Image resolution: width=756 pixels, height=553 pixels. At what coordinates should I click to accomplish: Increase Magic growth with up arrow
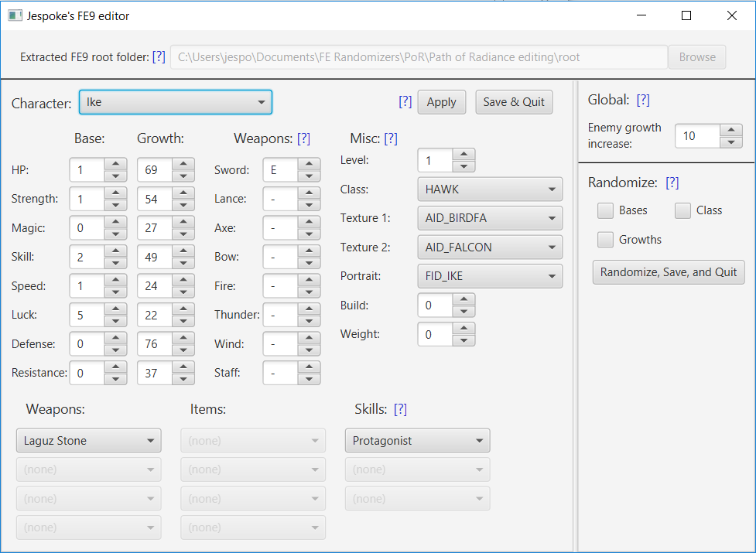point(183,221)
